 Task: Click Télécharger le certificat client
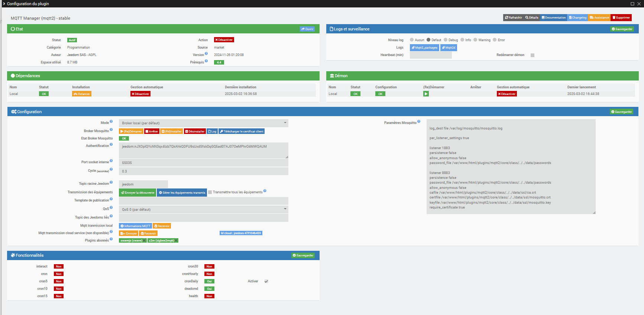point(242,131)
